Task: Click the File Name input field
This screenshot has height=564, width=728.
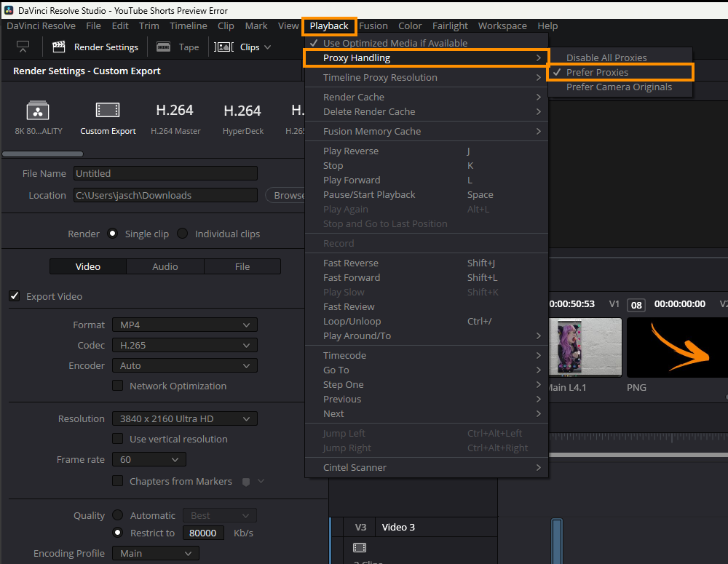Action: (x=165, y=173)
